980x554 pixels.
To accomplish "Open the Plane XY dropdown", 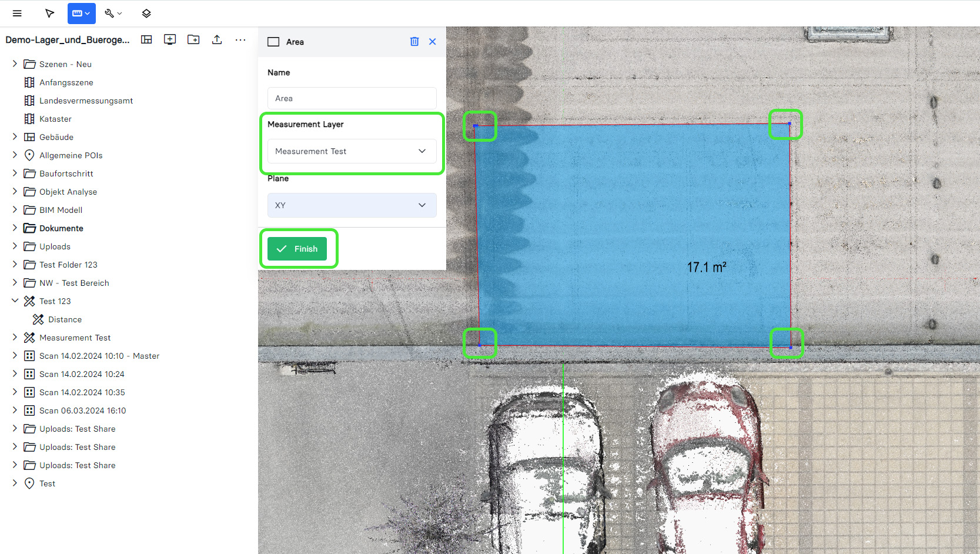I will click(352, 205).
